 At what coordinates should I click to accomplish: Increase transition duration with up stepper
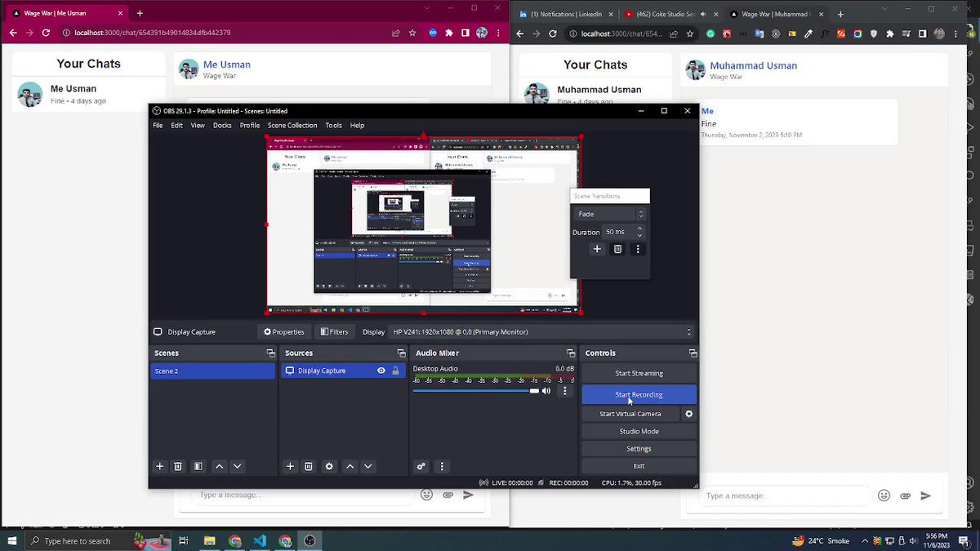click(639, 229)
